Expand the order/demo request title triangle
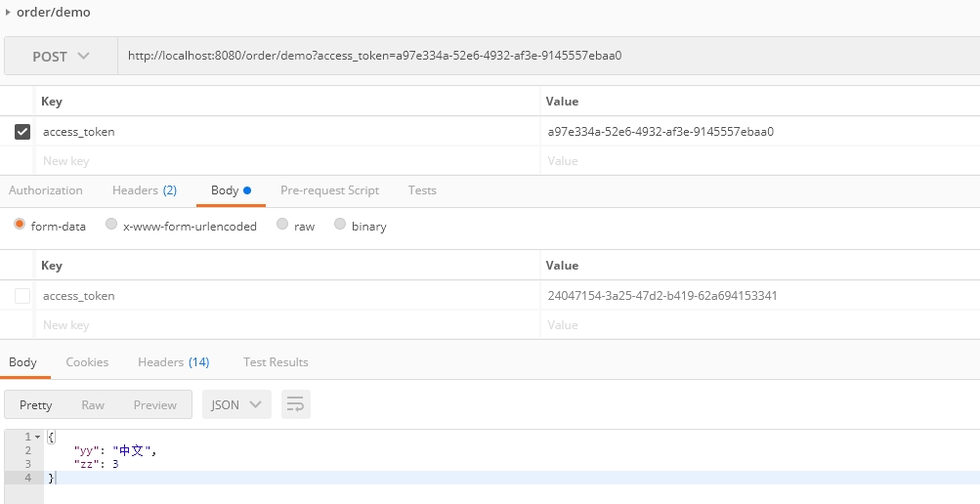 [x=8, y=12]
